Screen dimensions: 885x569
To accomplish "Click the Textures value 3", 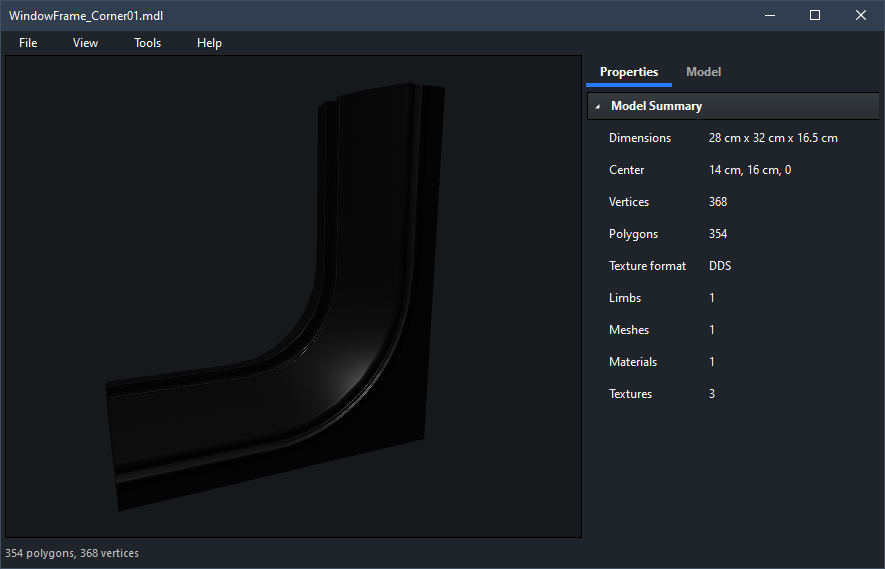I will point(713,394).
